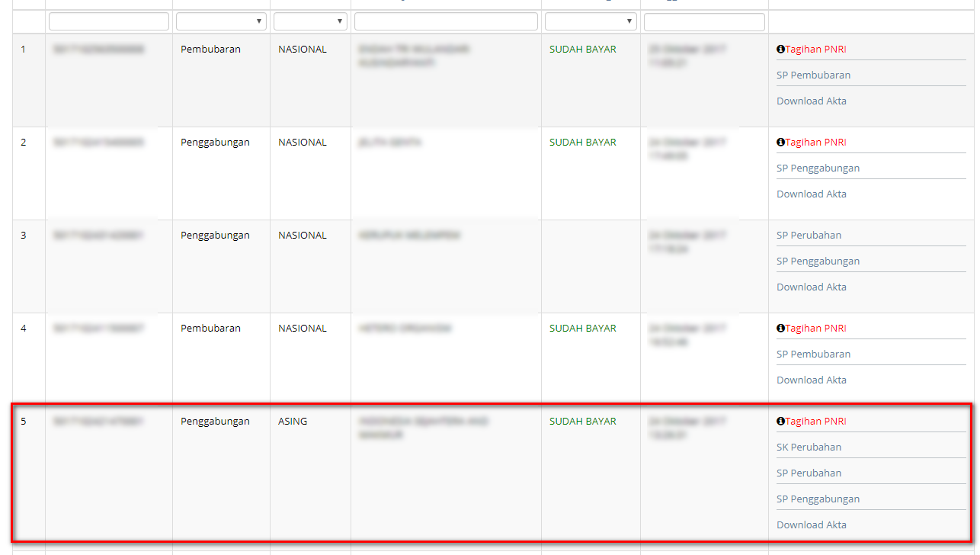Click the filter text box above the date column
Image resolution: width=980 pixels, height=555 pixels.
[704, 21]
